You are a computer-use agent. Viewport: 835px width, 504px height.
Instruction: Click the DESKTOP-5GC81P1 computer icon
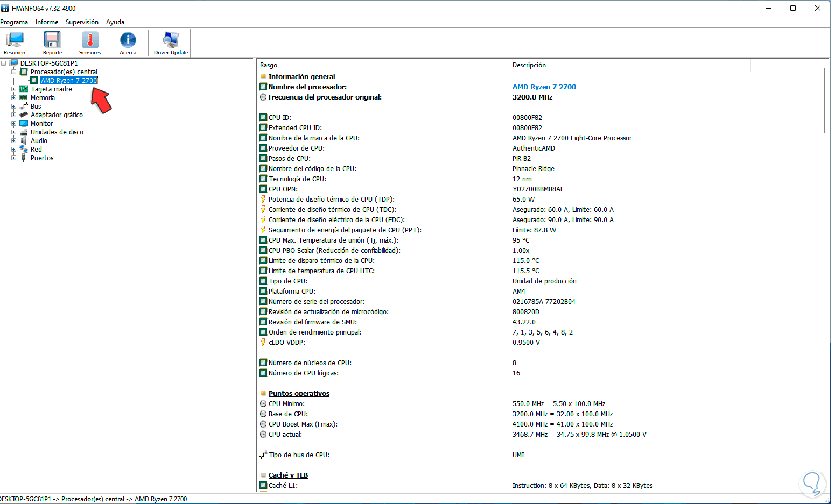[14, 63]
